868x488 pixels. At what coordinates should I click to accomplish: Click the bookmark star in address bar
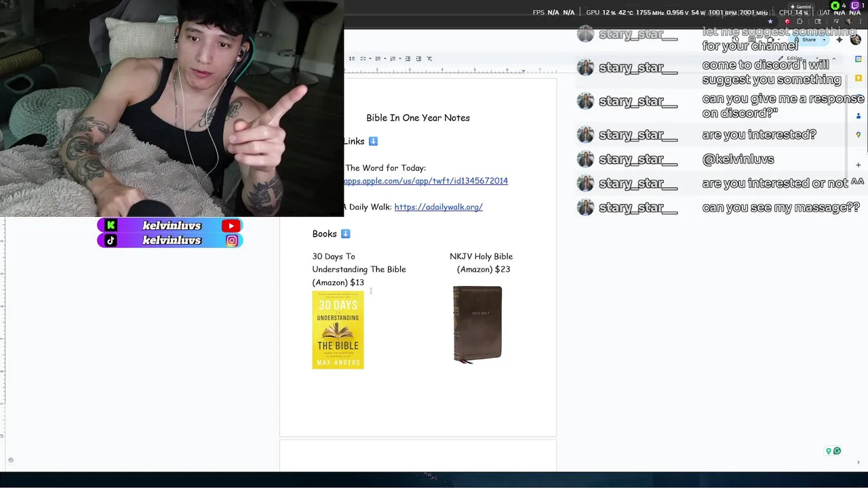[x=770, y=21]
